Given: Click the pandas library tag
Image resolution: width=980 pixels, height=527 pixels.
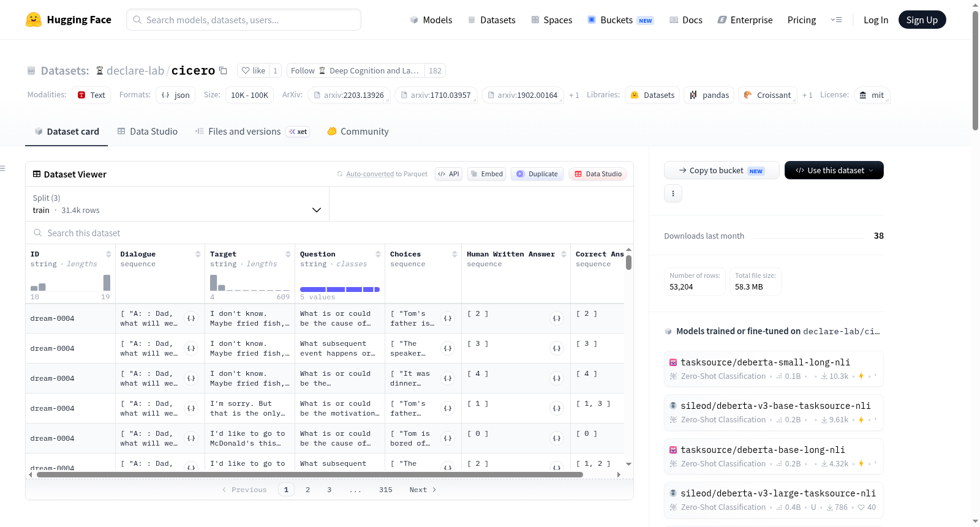Looking at the screenshot, I should (709, 95).
